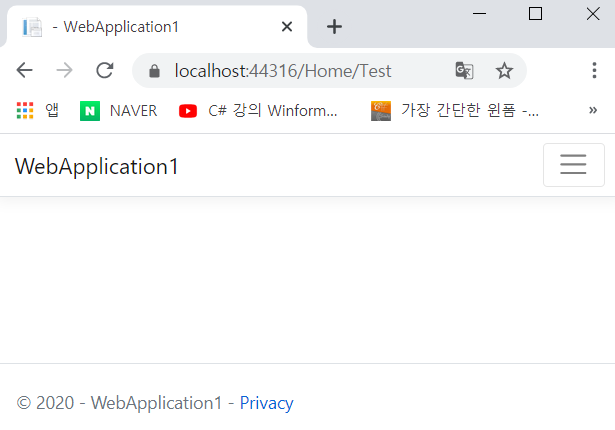The image size is (615, 430).
Task: Show more bookmarks with the double chevron
Action: tap(593, 110)
